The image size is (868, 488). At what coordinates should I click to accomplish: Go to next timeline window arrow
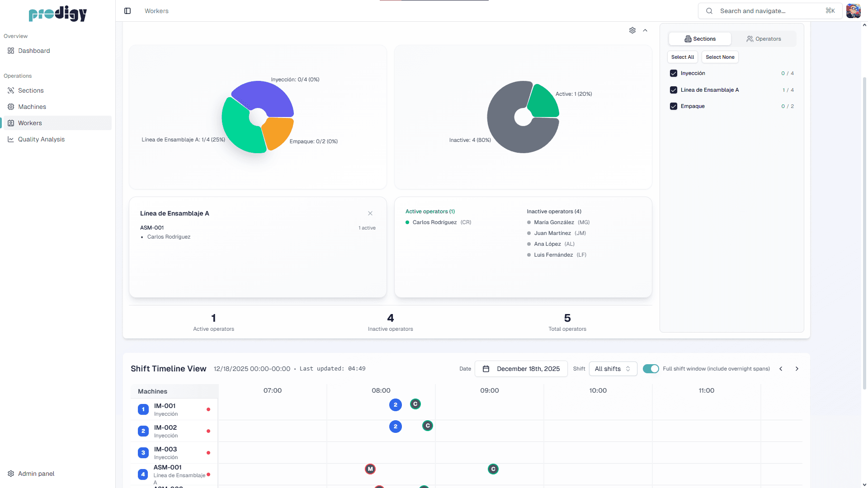coord(797,369)
